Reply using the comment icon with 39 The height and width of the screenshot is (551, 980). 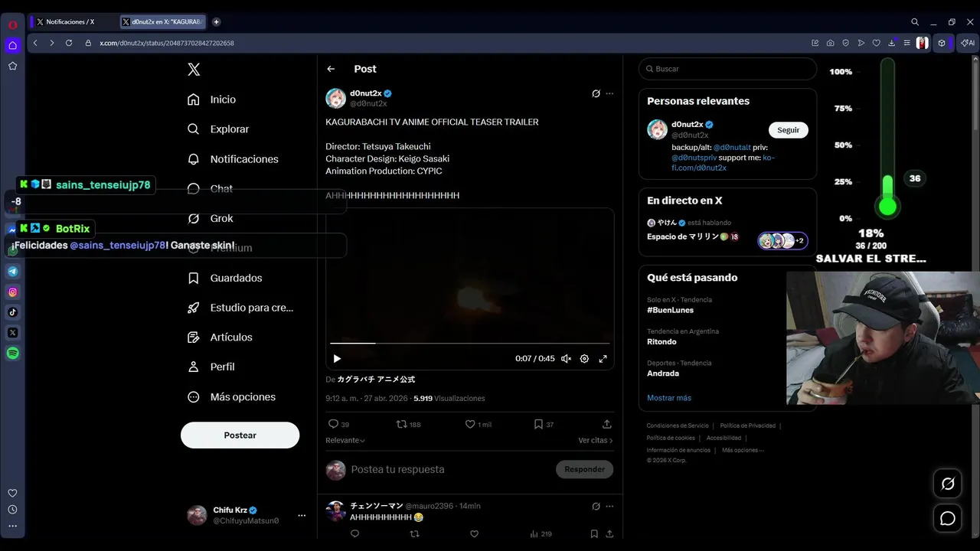(338, 424)
